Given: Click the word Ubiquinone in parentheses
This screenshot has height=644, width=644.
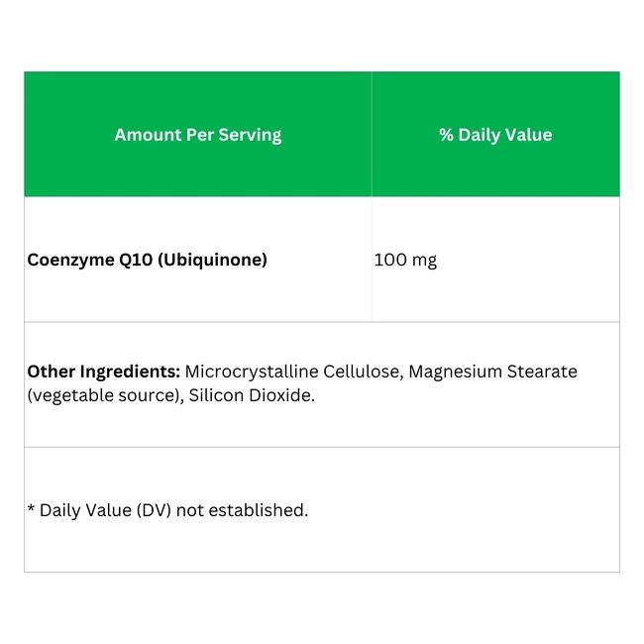Looking at the screenshot, I should point(212,260).
